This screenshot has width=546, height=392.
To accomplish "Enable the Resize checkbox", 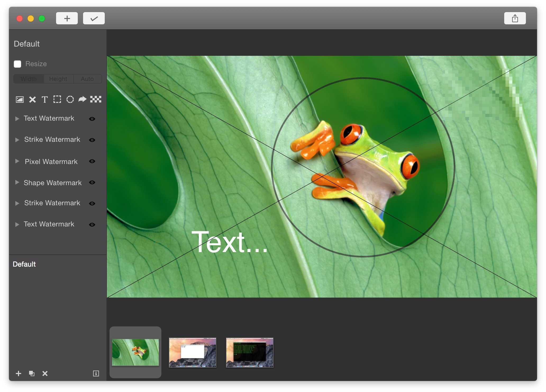I will coord(17,64).
